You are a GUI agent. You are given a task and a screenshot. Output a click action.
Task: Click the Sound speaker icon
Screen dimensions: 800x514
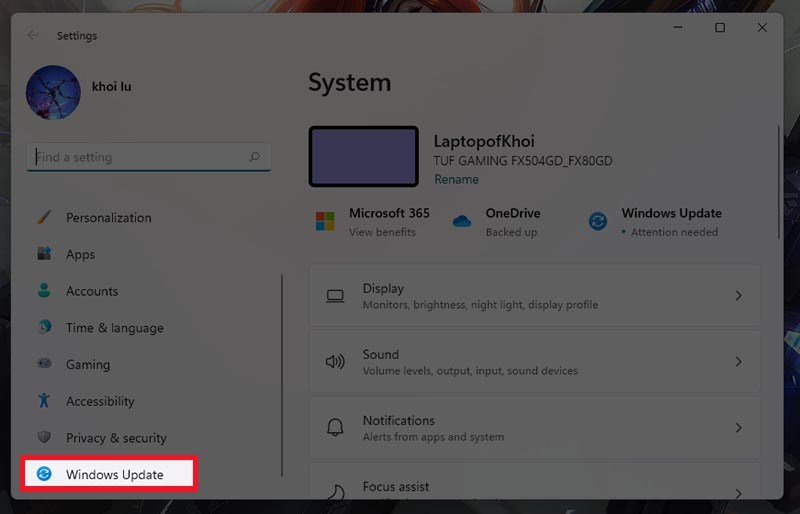point(335,362)
